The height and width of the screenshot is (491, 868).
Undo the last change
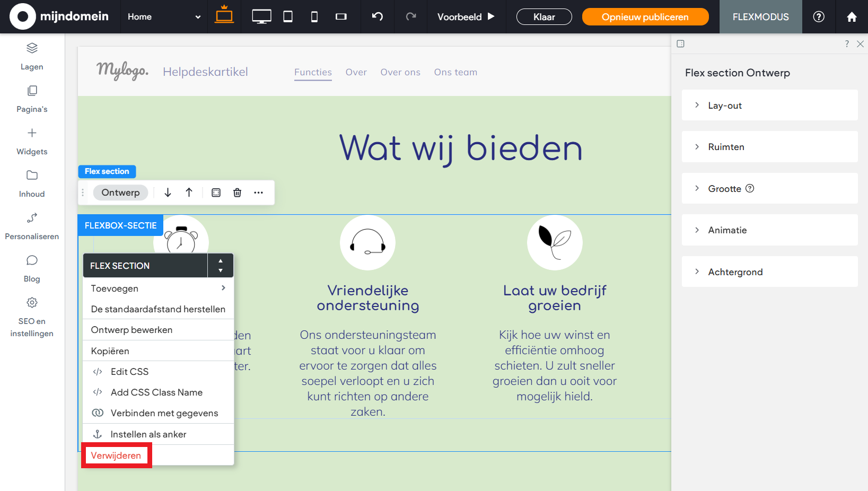click(377, 16)
